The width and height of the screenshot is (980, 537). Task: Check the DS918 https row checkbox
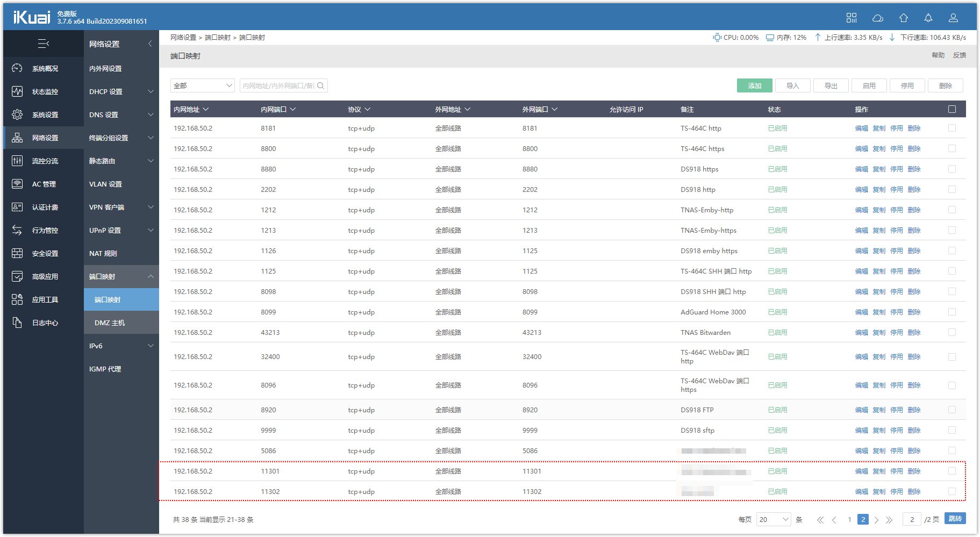(952, 169)
